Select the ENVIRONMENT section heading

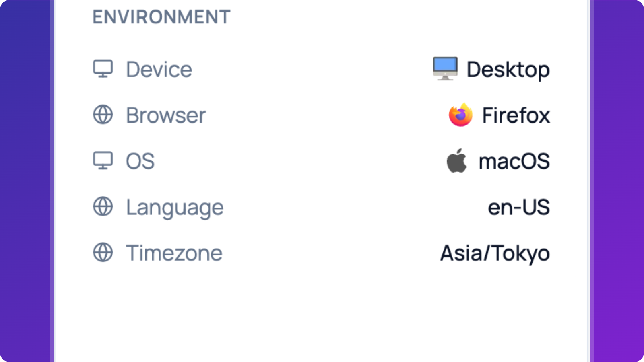[161, 17]
